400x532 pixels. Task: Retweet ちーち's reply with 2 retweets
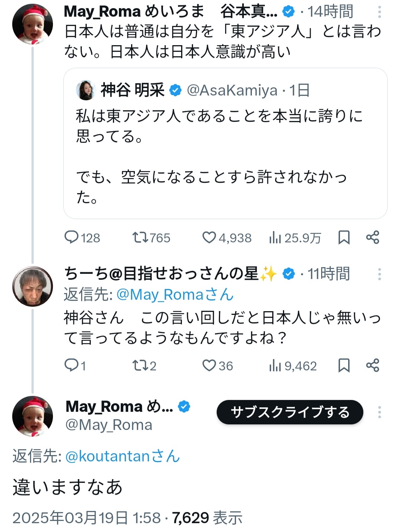140,366
